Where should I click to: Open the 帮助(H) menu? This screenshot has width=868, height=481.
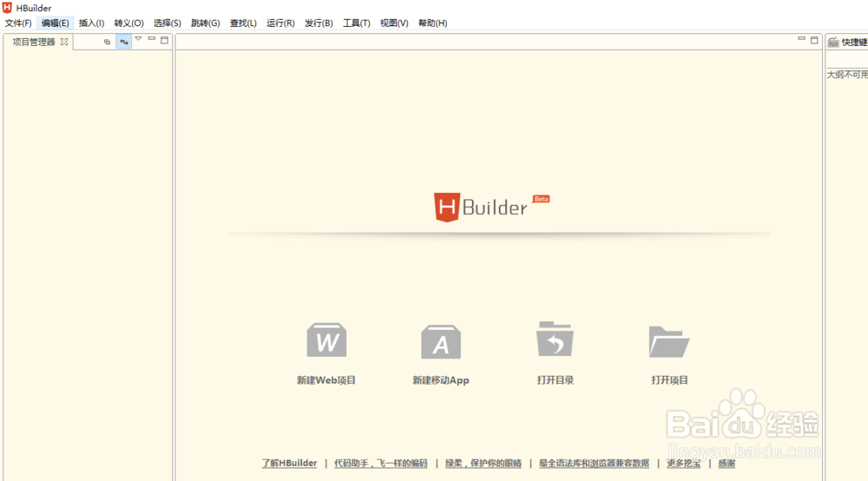point(433,23)
